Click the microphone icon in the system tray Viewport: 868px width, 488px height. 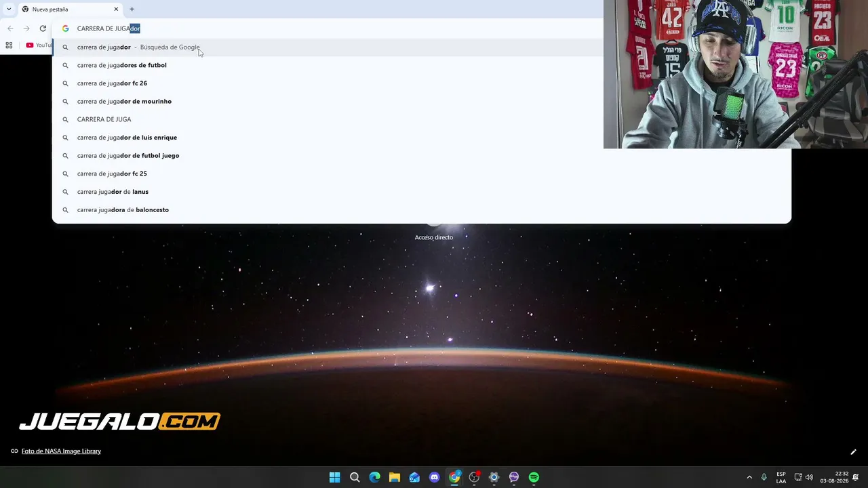click(764, 477)
